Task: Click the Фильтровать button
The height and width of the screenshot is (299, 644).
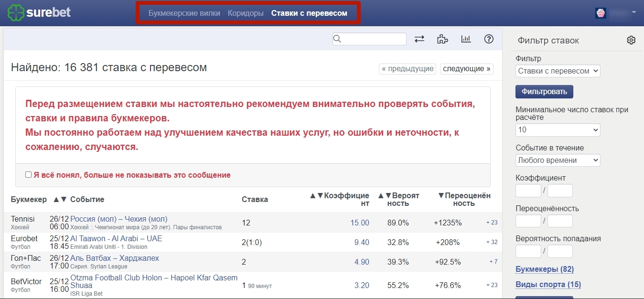Action: click(544, 91)
